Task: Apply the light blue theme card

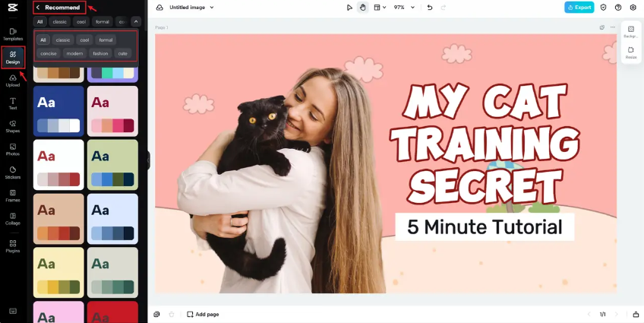Action: pyautogui.click(x=112, y=219)
